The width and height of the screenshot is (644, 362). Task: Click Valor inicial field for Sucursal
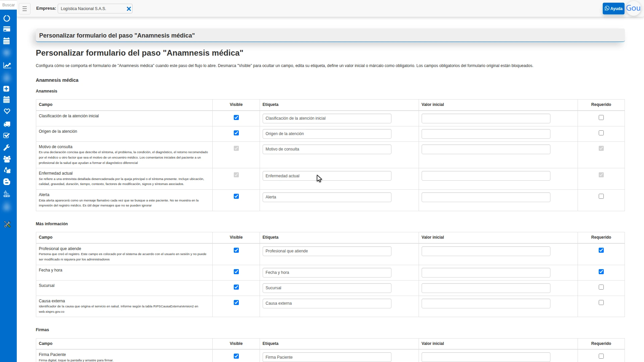pos(486,288)
